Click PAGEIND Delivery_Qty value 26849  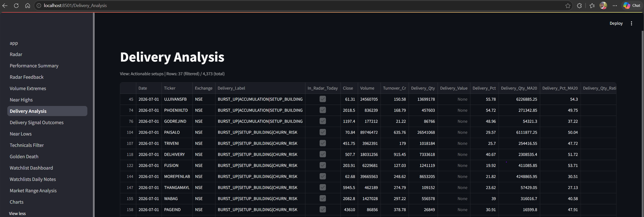pyautogui.click(x=423, y=210)
